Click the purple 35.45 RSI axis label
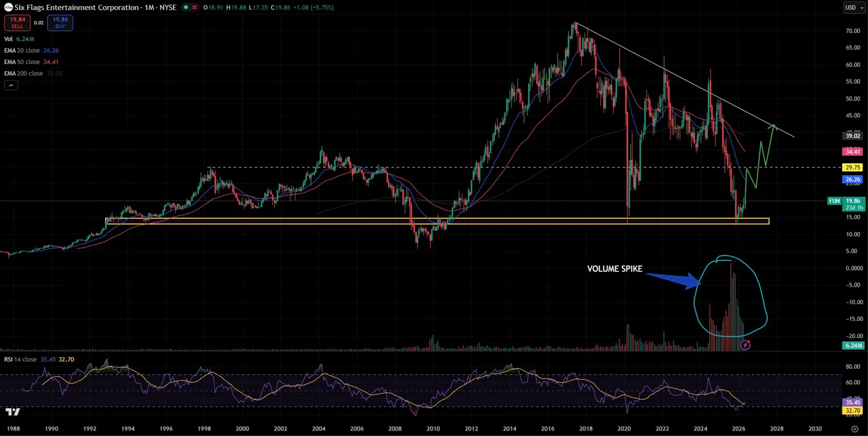This screenshot has height=436, width=868. 854,401
